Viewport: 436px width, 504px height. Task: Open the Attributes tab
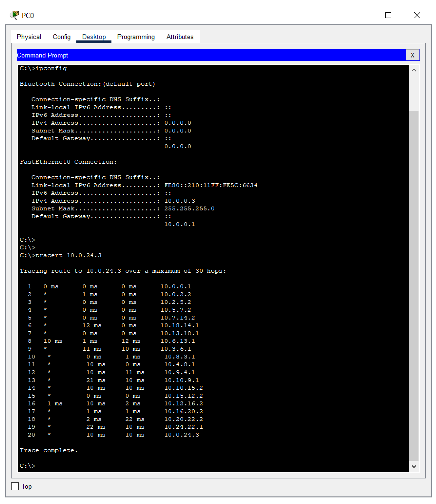tap(180, 37)
